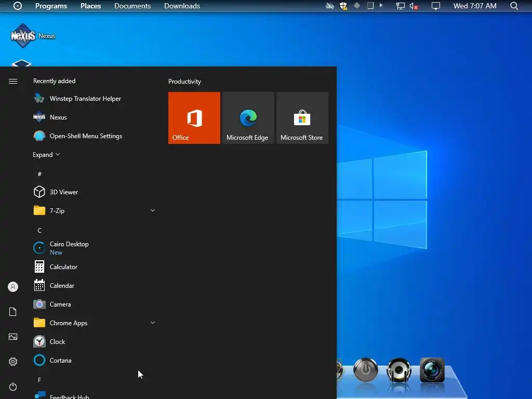Click the Windows Security shield tray icon
532x399 pixels.
click(x=343, y=6)
